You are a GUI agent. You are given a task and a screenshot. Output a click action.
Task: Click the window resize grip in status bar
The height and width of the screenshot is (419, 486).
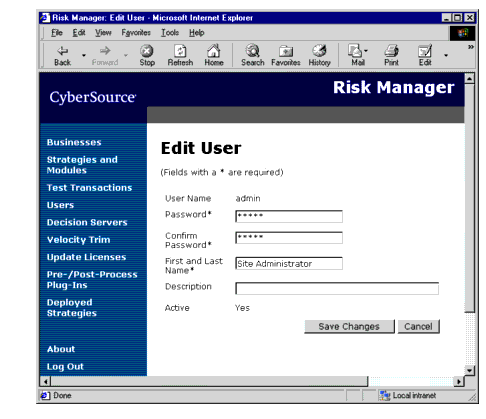tap(472, 396)
